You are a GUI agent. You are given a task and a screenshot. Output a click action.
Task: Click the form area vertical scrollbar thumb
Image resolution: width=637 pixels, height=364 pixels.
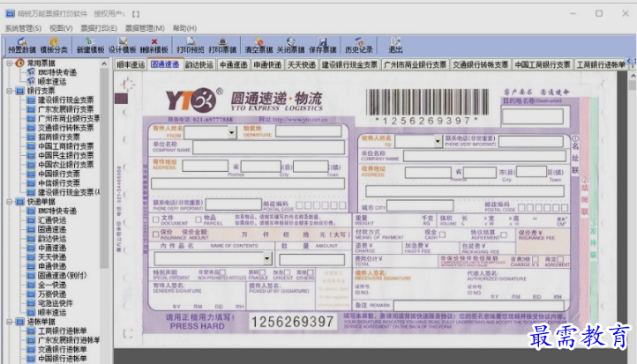pyautogui.click(x=632, y=85)
